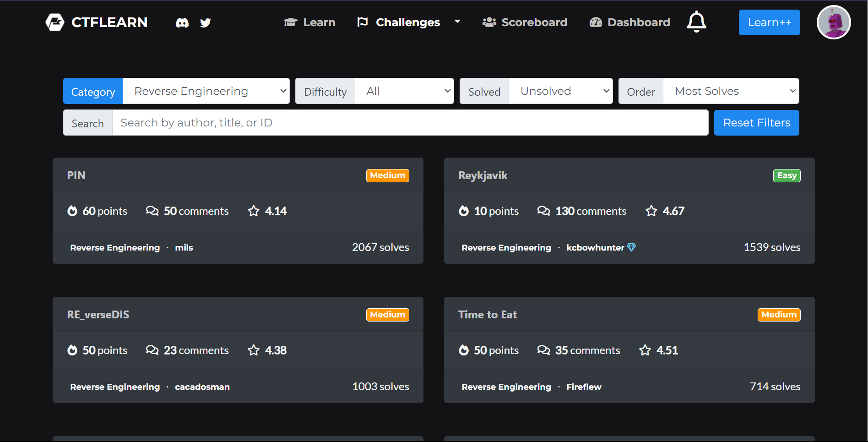Click the comments icon on Reykjavik card

pyautogui.click(x=543, y=211)
